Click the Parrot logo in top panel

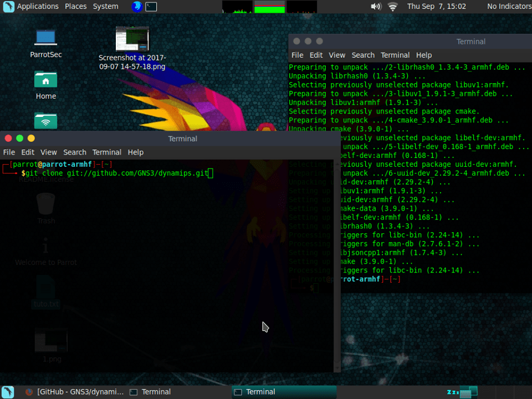(x=8, y=7)
